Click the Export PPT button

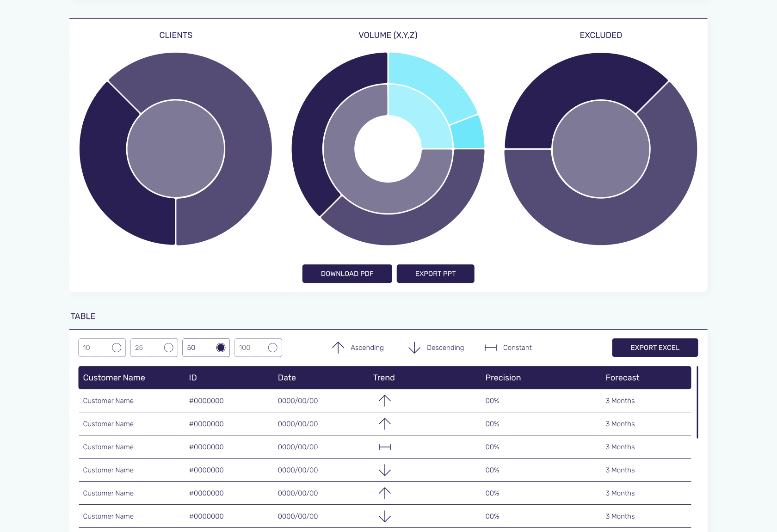tap(435, 274)
